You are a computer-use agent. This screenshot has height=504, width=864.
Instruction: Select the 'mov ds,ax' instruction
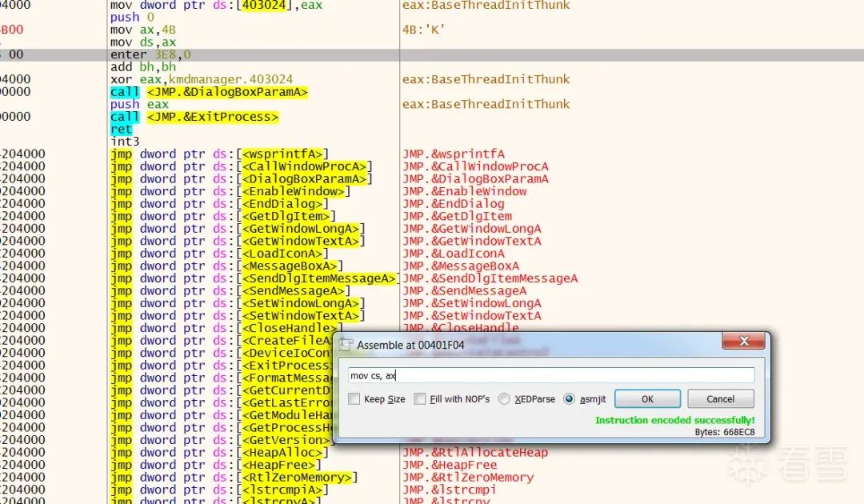[x=143, y=42]
